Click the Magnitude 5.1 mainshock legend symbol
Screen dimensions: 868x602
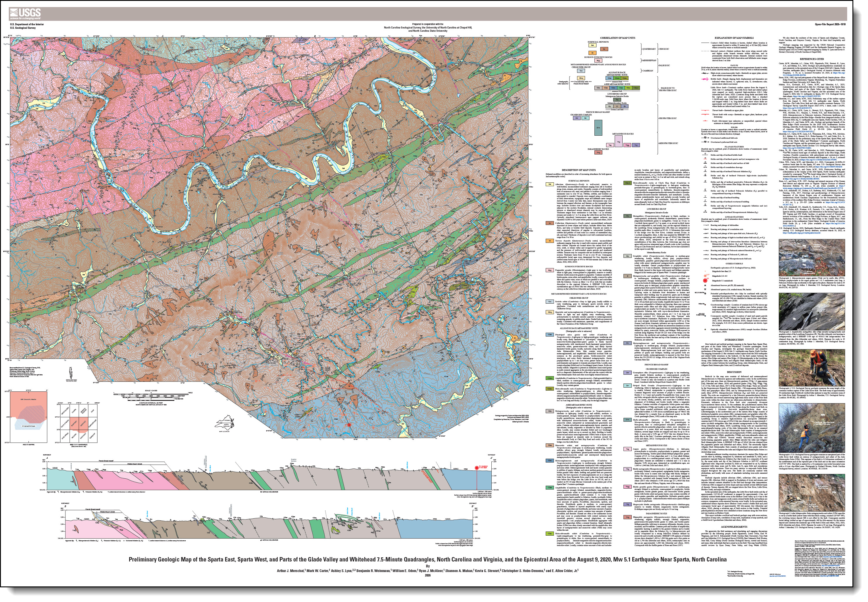pos(705,281)
